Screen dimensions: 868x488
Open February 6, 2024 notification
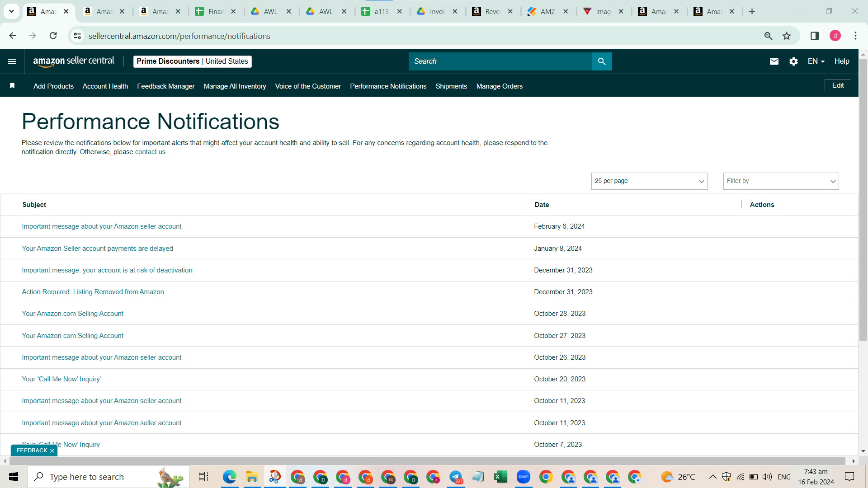102,226
